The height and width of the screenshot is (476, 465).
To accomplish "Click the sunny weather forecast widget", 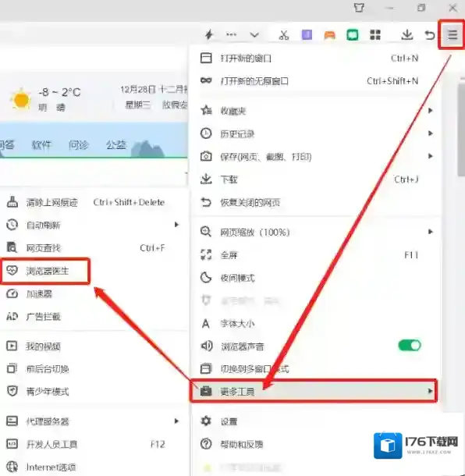I will pyautogui.click(x=45, y=98).
